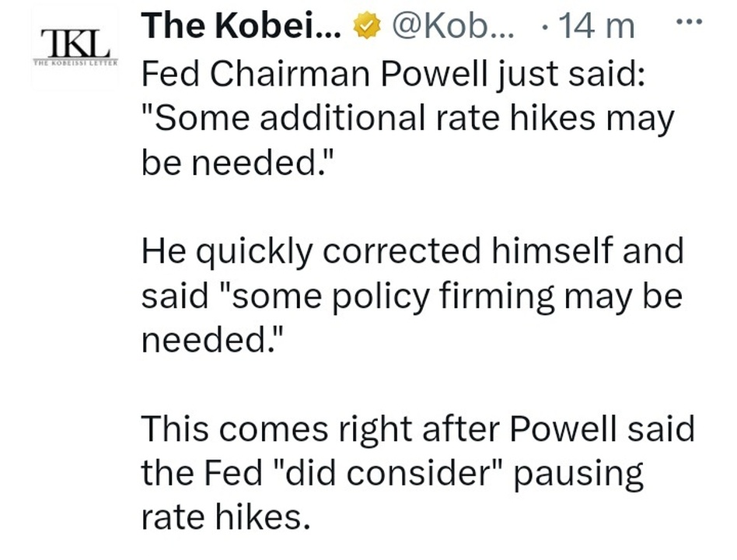Click the phrase "some policy firming may be"
This screenshot has height=560, width=737.
(457, 297)
